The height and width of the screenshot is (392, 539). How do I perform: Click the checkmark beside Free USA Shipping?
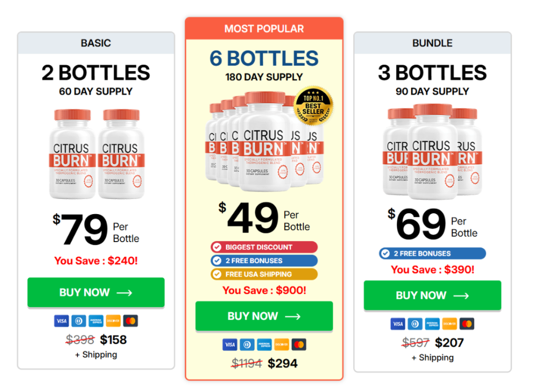[216, 274]
